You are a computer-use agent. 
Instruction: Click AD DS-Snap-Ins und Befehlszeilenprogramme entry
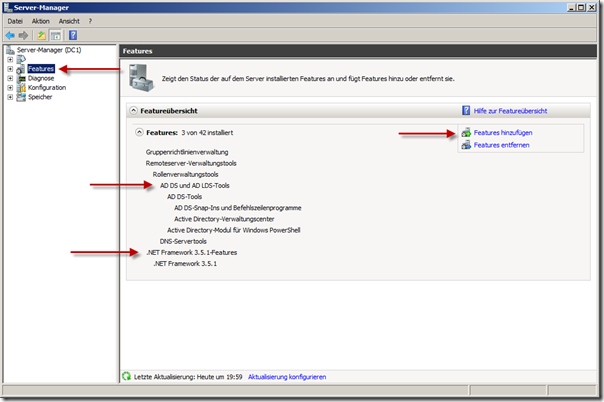click(x=238, y=208)
